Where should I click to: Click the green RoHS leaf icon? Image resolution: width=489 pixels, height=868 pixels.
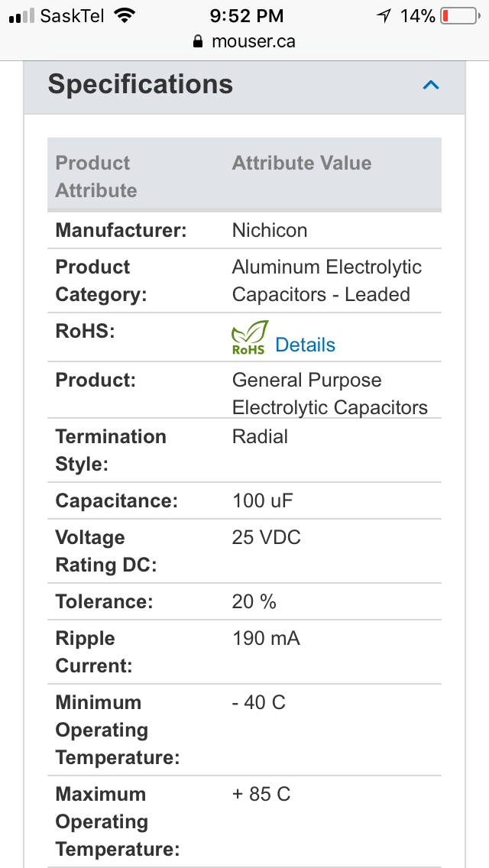[x=250, y=337]
